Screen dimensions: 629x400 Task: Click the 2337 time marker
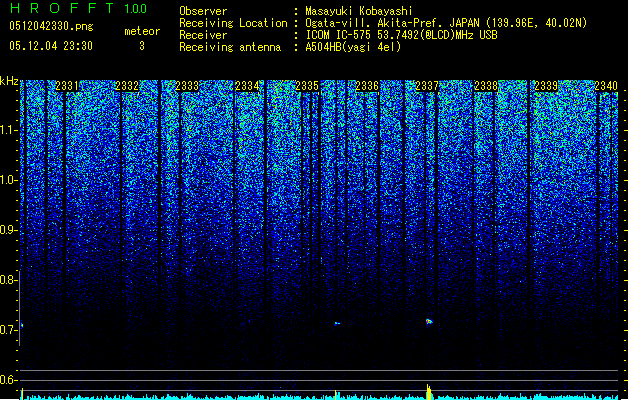point(427,86)
